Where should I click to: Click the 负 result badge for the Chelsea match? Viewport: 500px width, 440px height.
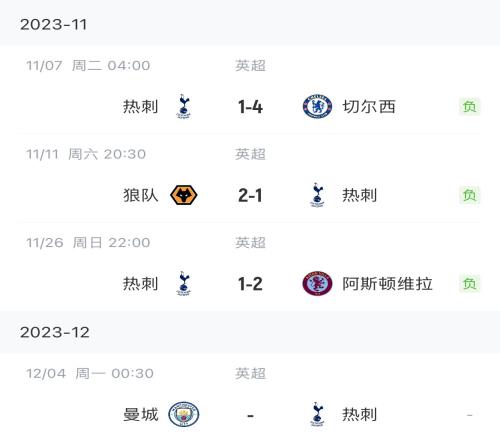click(x=469, y=107)
